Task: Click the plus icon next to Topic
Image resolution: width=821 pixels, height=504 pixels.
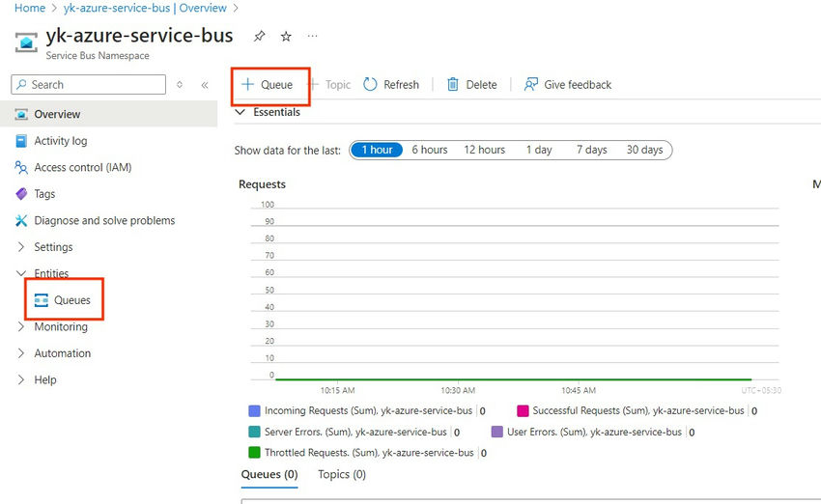Action: 313,84
